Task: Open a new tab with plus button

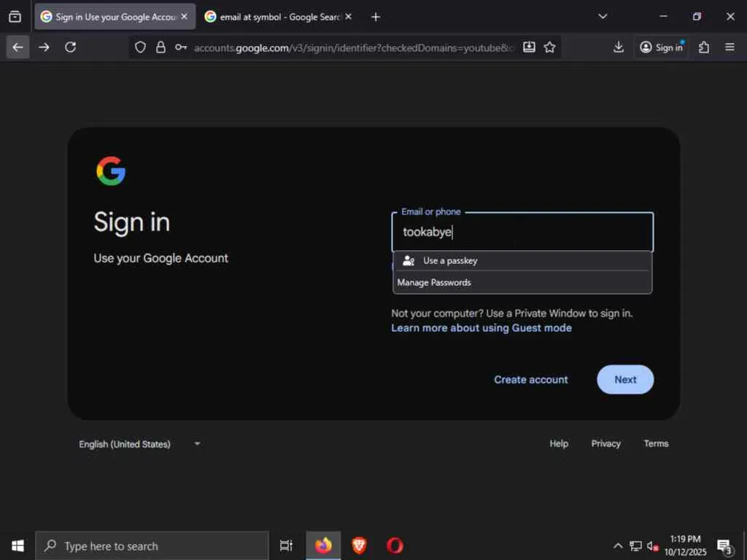Action: tap(376, 17)
